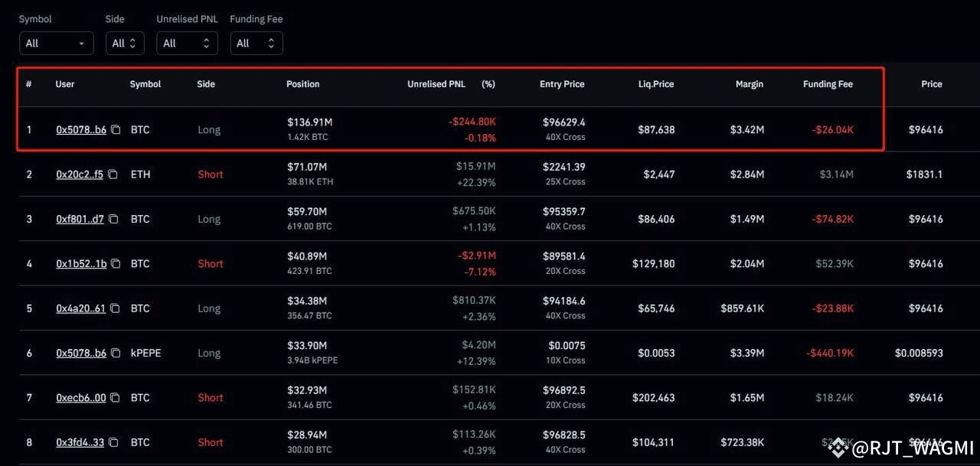Viewport: 980px width, 466px height.
Task: Copy address 0x5078..b6 in kPEPE row
Action: click(116, 353)
